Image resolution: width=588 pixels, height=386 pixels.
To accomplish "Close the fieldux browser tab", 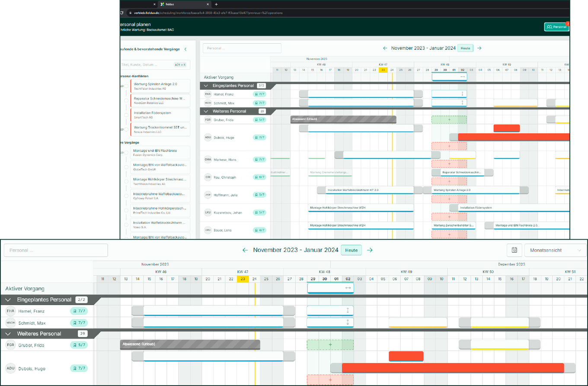I will click(x=208, y=4).
